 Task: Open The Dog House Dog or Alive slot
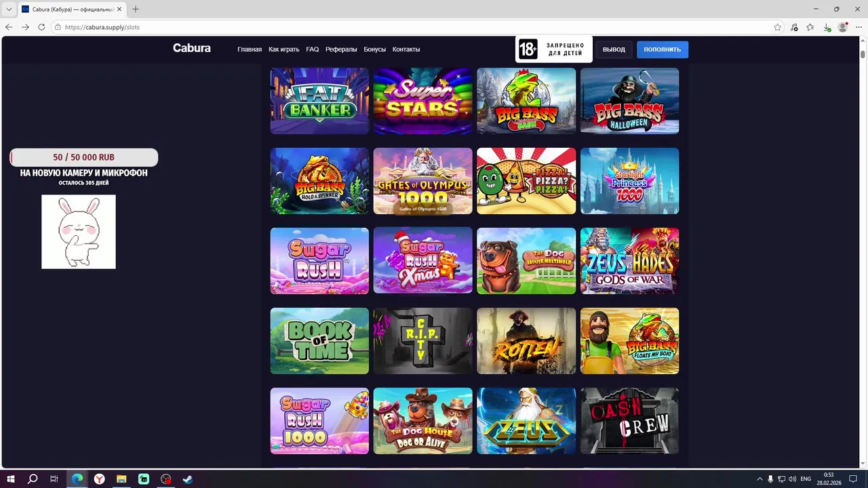tap(422, 421)
